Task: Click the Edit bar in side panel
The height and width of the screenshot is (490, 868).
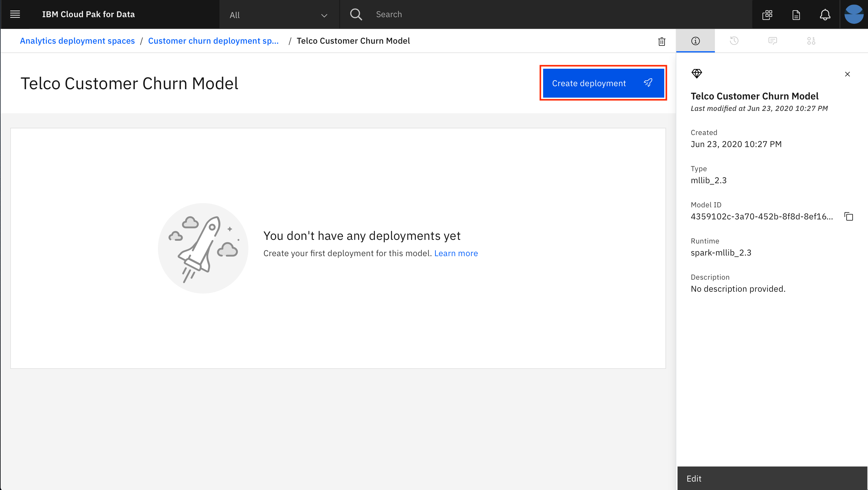Action: [772, 478]
